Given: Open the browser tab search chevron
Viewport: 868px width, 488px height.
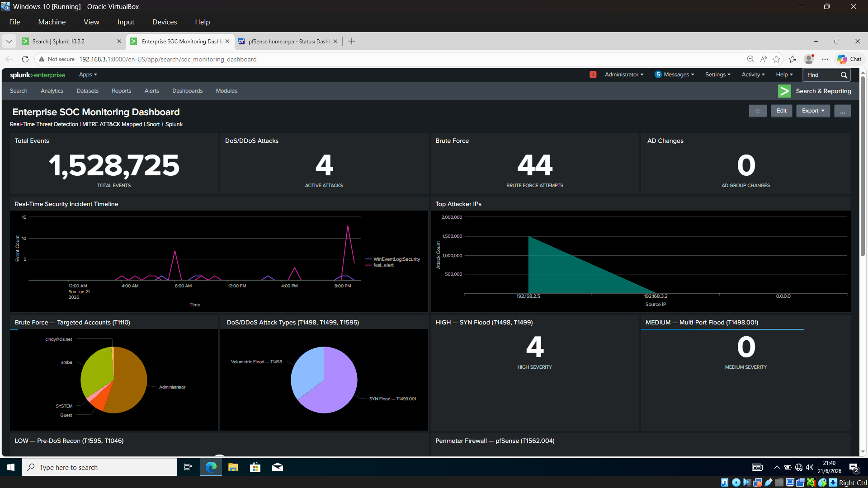Looking at the screenshot, I should (9, 41).
